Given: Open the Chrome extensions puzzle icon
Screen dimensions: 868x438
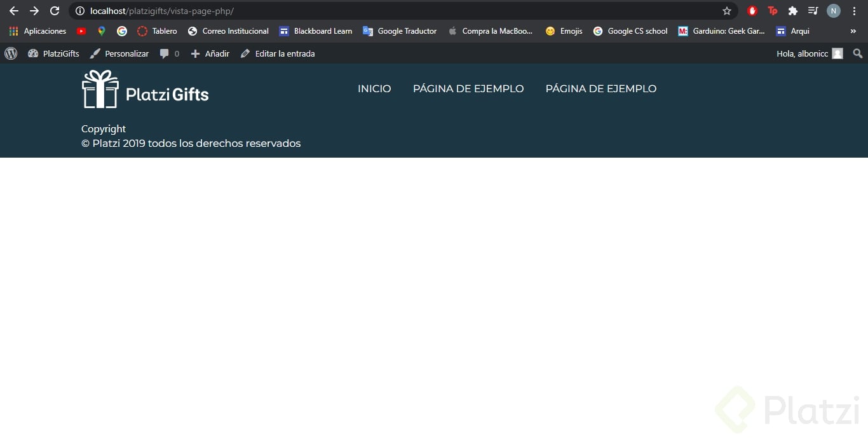Looking at the screenshot, I should click(x=792, y=11).
